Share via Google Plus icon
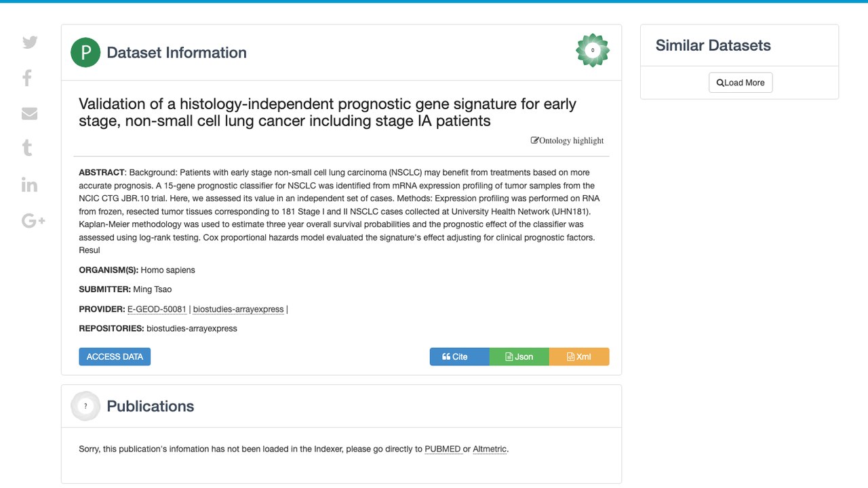This screenshot has height=488, width=868. click(33, 220)
